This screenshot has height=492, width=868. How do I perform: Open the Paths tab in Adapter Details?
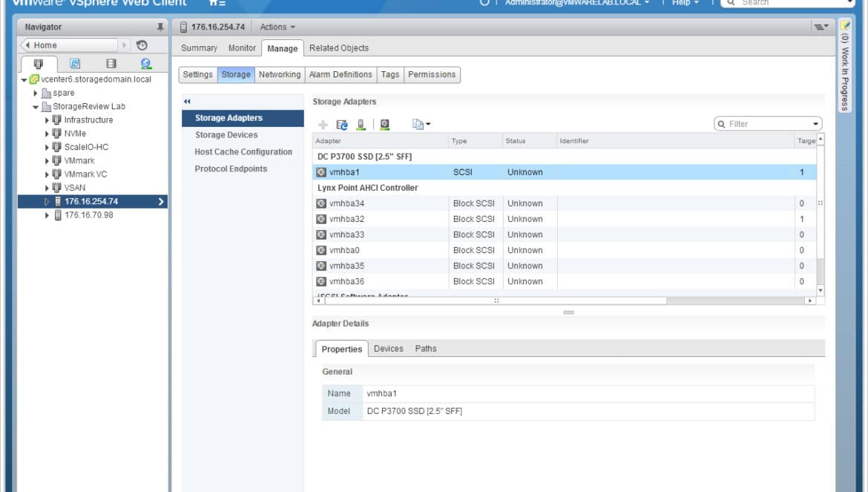click(x=426, y=349)
